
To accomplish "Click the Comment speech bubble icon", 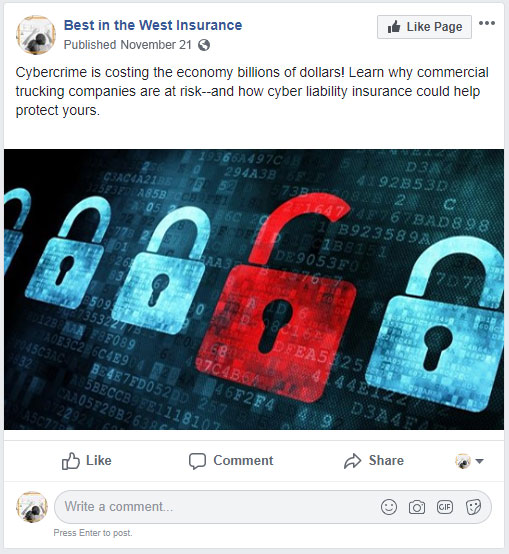I will (x=197, y=461).
